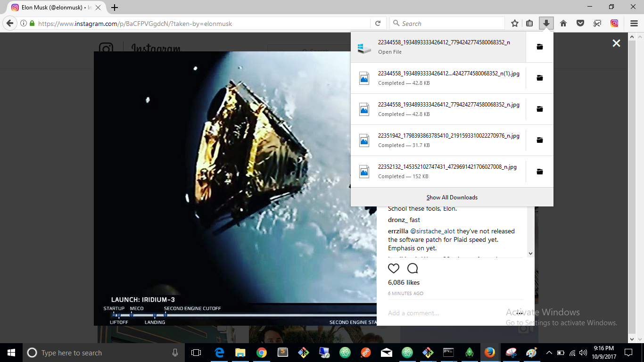Open the Mail app on the taskbar
644x362 pixels.
[x=387, y=353]
